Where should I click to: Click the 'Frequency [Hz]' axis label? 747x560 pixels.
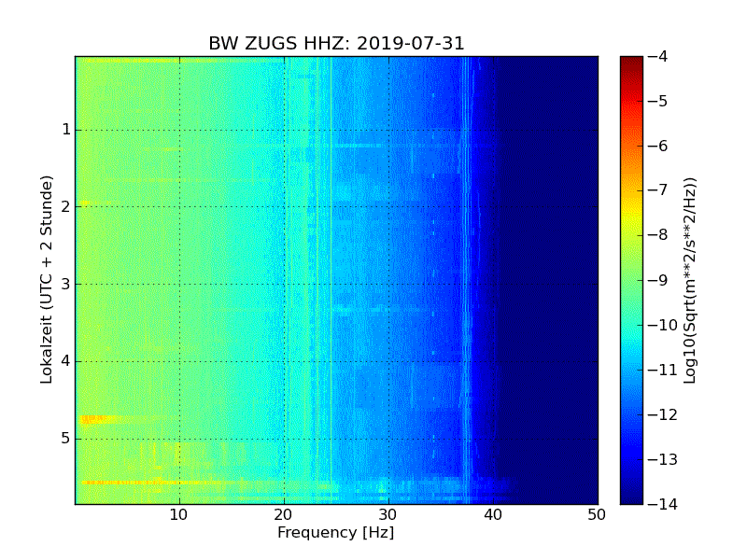pyautogui.click(x=336, y=532)
